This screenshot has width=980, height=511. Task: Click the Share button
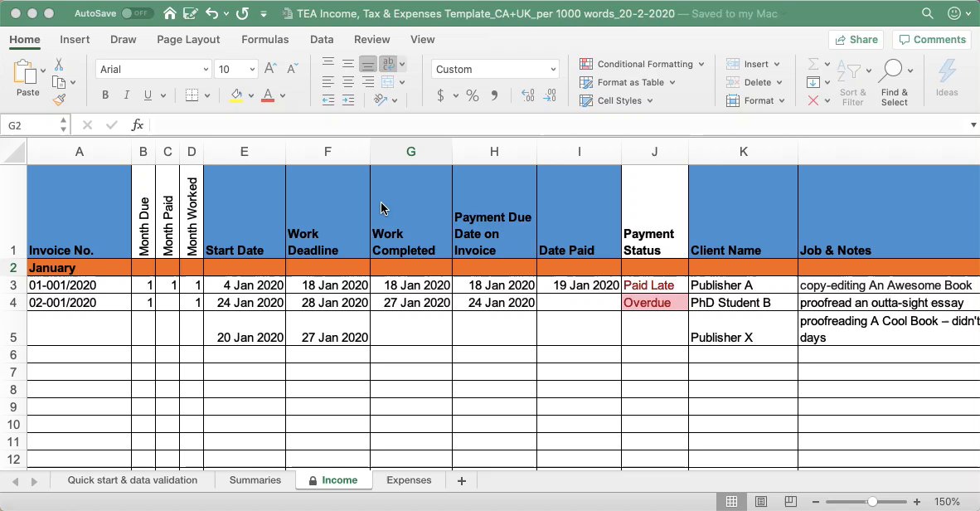click(x=856, y=40)
